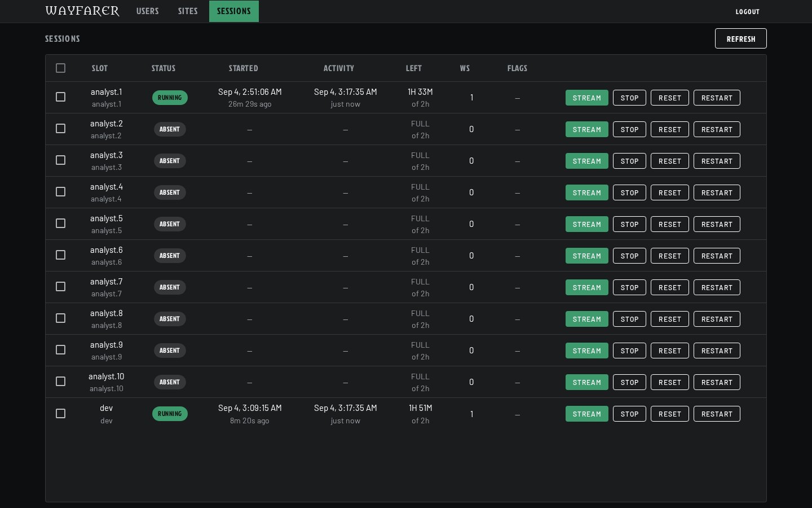The image size is (812, 508).
Task: Toggle the select-all checkbox in the header
Action: 61,68
